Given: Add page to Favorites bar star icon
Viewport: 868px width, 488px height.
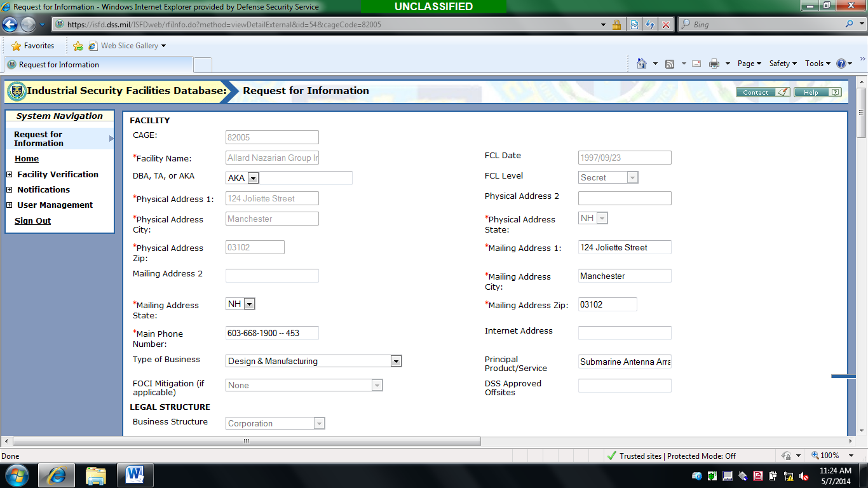Looking at the screenshot, I should 78,46.
